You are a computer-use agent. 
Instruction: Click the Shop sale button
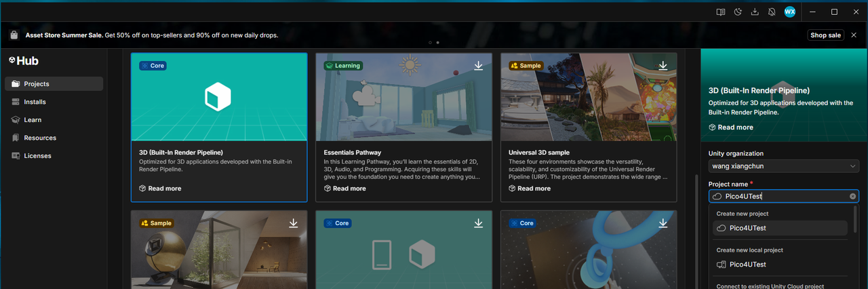[826, 35]
